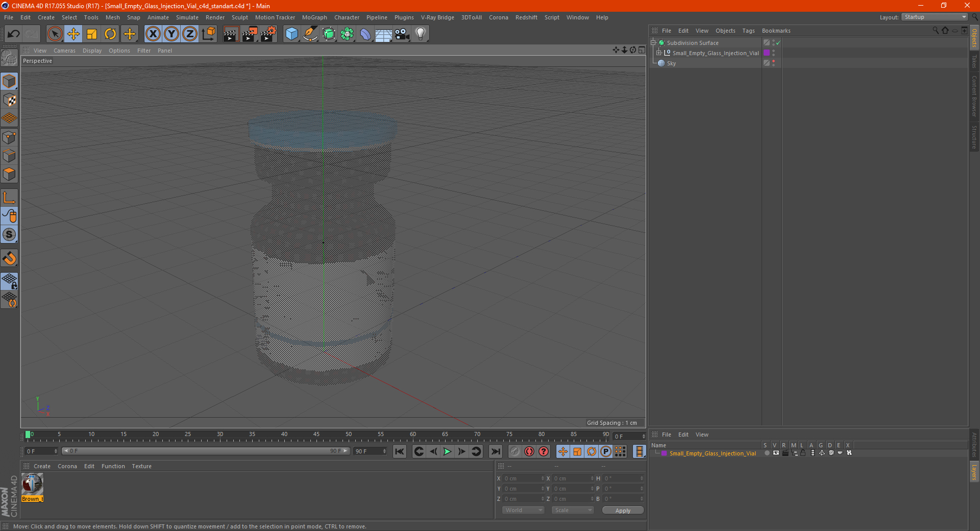This screenshot has height=531, width=980.
Task: Open the Material Manager Function menu
Action: pos(113,466)
